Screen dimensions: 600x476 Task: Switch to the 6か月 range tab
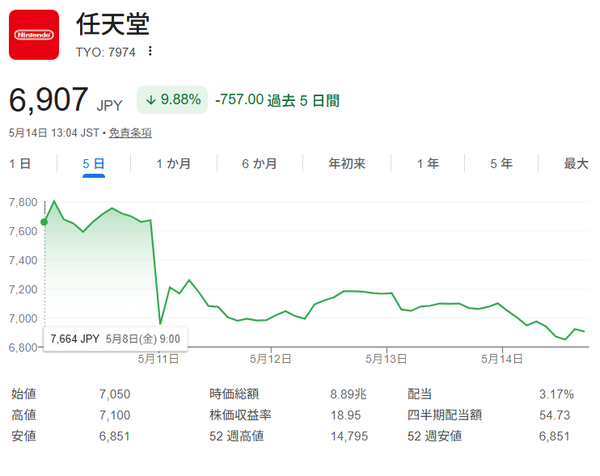click(259, 164)
